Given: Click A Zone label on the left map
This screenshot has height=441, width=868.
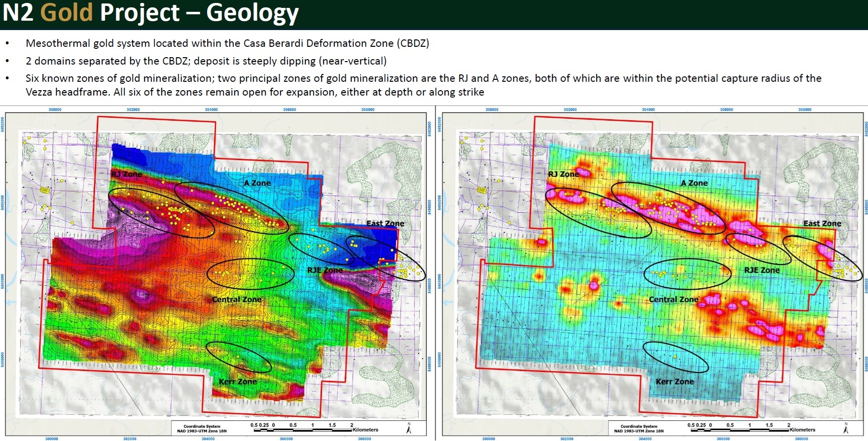Looking at the screenshot, I should (257, 183).
